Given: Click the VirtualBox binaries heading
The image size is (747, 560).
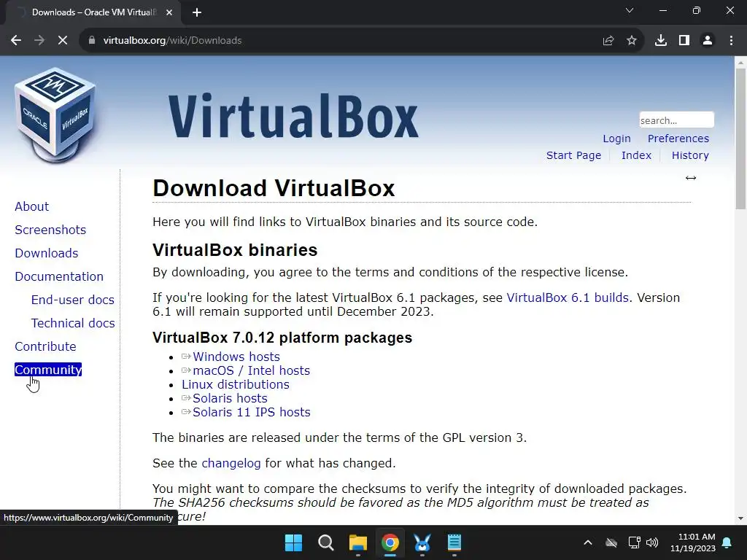Looking at the screenshot, I should 235,250.
